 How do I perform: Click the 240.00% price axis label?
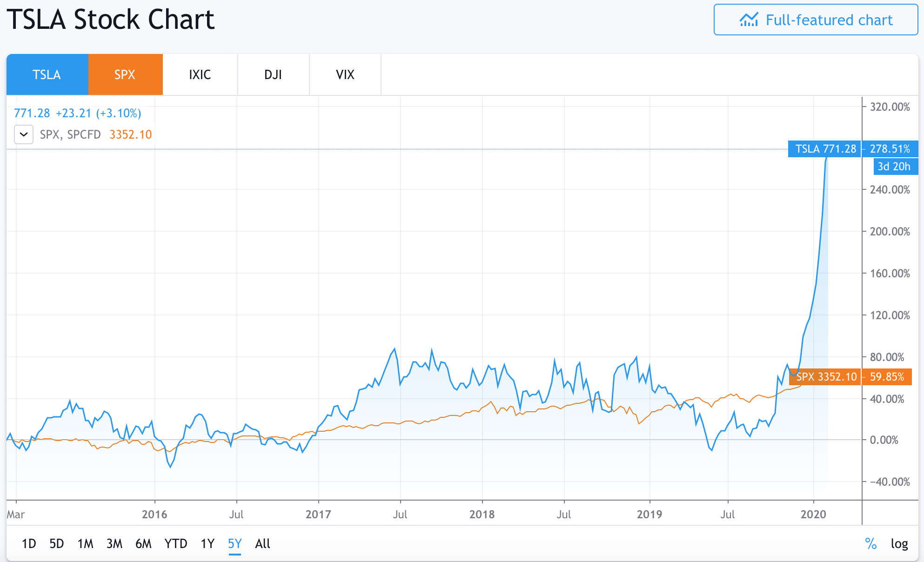[x=890, y=189]
